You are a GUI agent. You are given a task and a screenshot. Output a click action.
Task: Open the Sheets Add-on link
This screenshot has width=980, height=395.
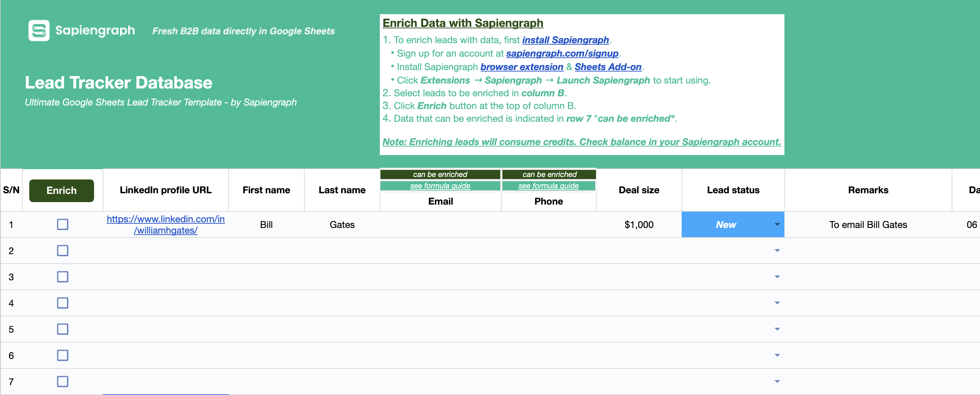tap(608, 67)
